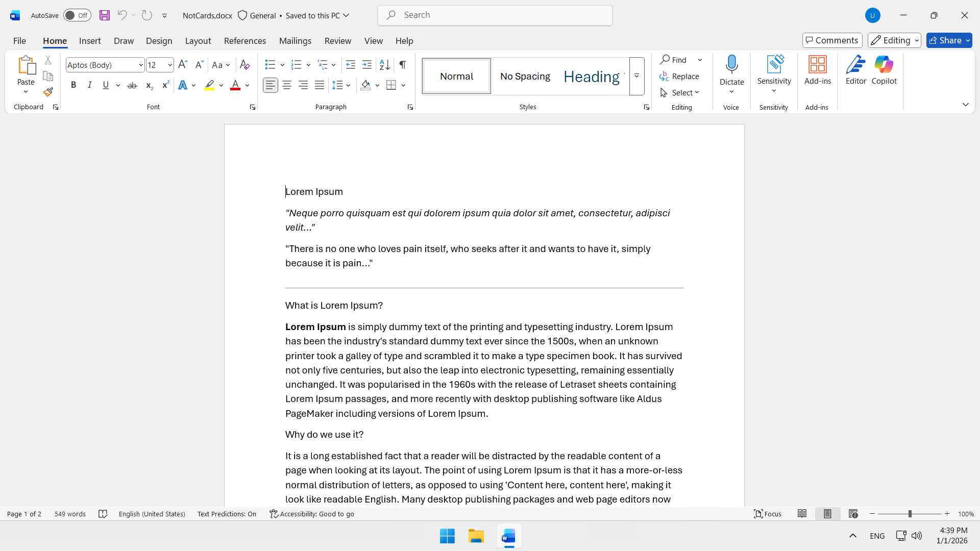
Task: Open the References tab
Action: [x=244, y=41]
